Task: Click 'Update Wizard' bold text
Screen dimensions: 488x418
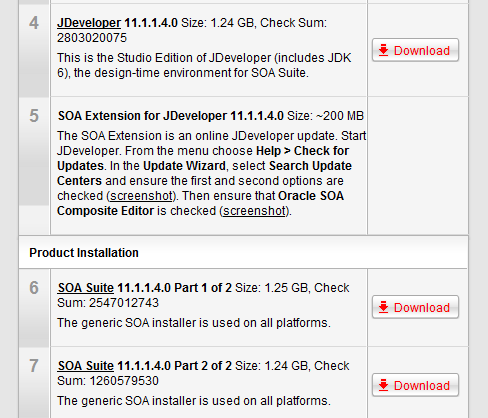Action: coord(184,166)
